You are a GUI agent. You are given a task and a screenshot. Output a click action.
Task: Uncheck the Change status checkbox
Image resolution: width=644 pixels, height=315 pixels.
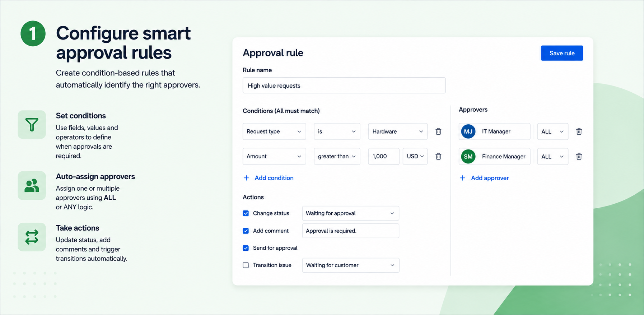(x=246, y=213)
